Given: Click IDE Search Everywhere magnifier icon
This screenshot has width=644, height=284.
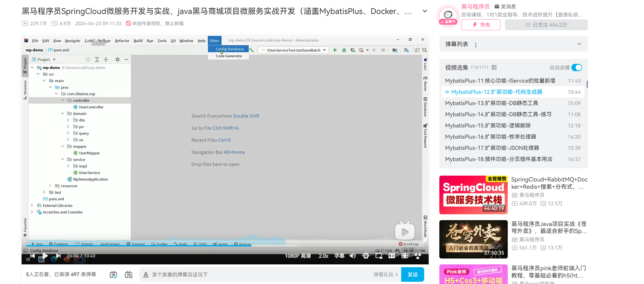Looking at the screenshot, I should click(424, 50).
